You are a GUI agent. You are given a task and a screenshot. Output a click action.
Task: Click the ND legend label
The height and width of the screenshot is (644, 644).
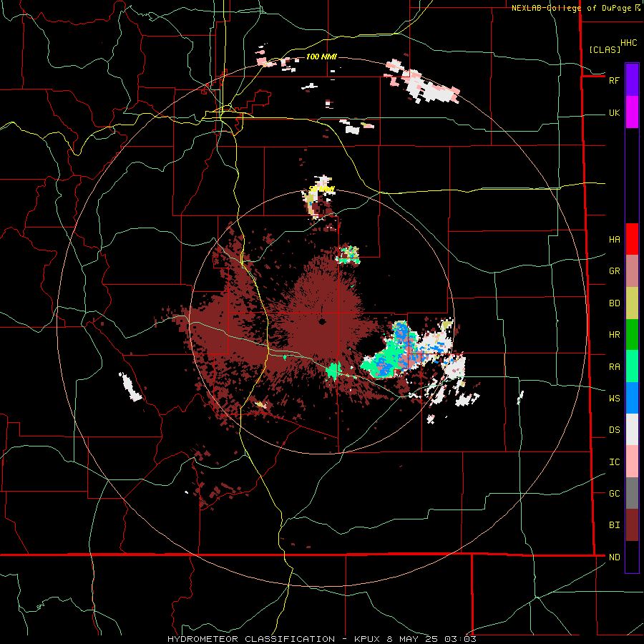(x=614, y=557)
